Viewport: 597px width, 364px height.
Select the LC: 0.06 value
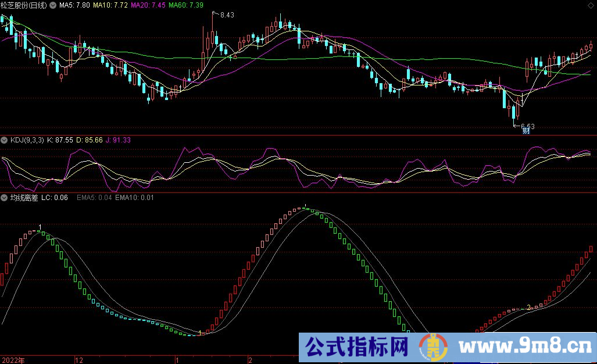tap(55, 198)
